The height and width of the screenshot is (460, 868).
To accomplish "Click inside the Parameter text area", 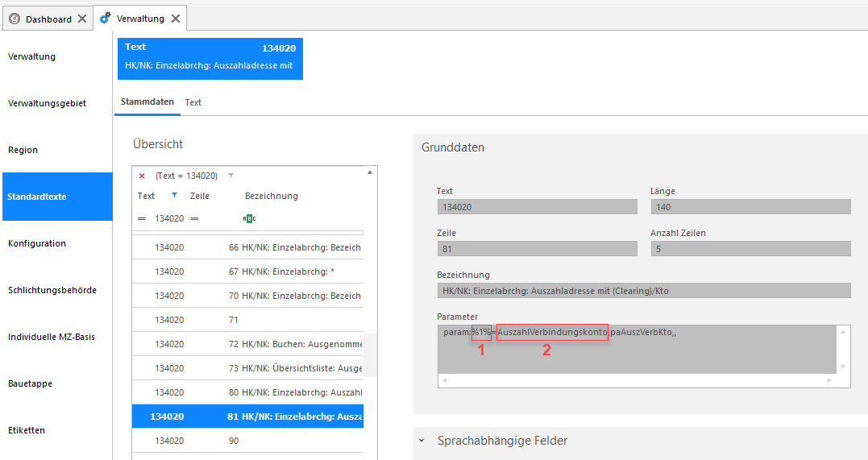I will click(637, 350).
